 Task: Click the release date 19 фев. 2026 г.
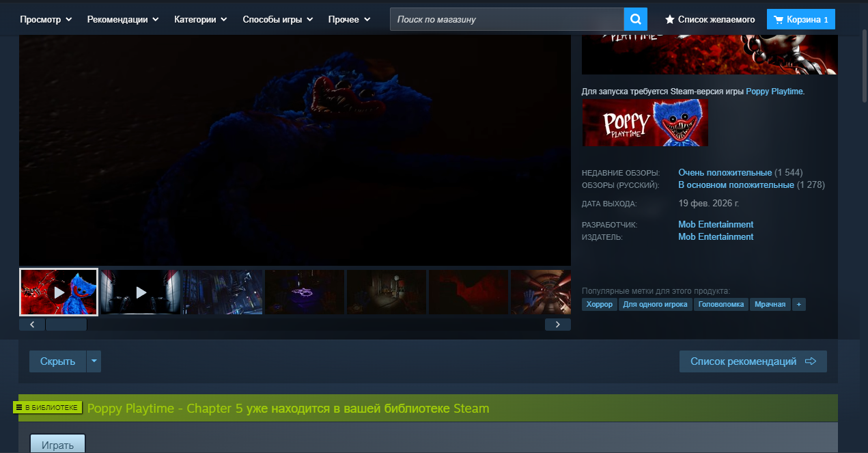coord(709,203)
